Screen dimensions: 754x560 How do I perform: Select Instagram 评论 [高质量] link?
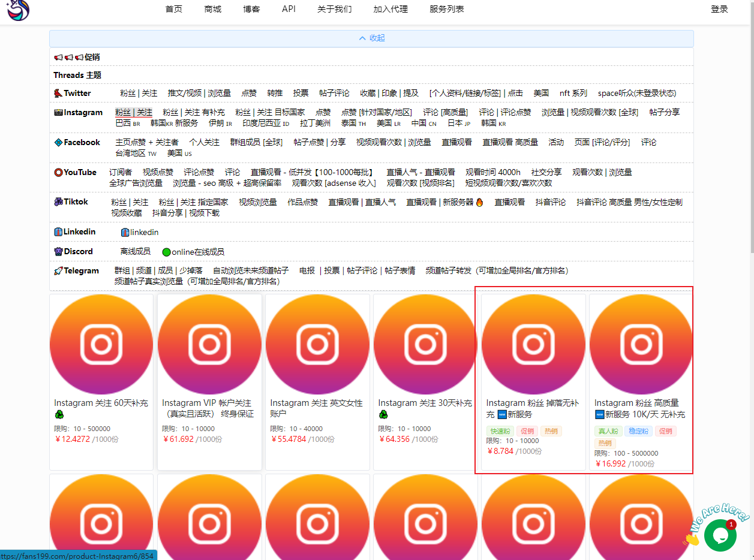click(445, 113)
